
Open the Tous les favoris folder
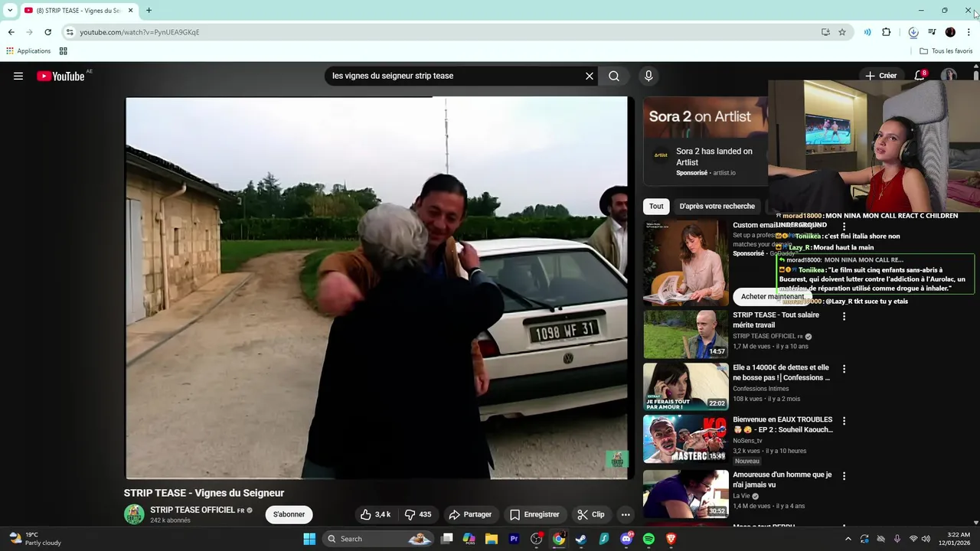[946, 51]
